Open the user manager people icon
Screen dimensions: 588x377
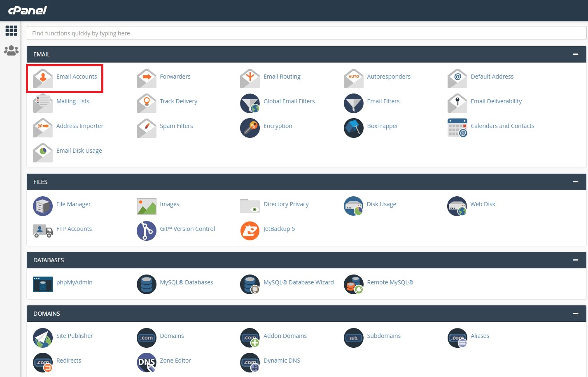[x=11, y=50]
